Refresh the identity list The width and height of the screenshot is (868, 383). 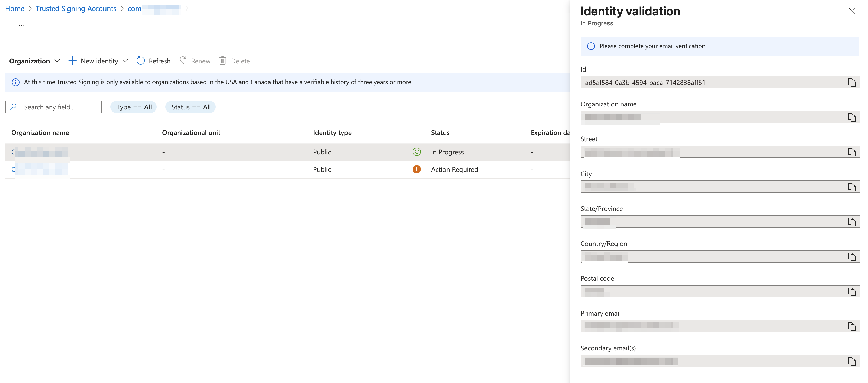153,61
